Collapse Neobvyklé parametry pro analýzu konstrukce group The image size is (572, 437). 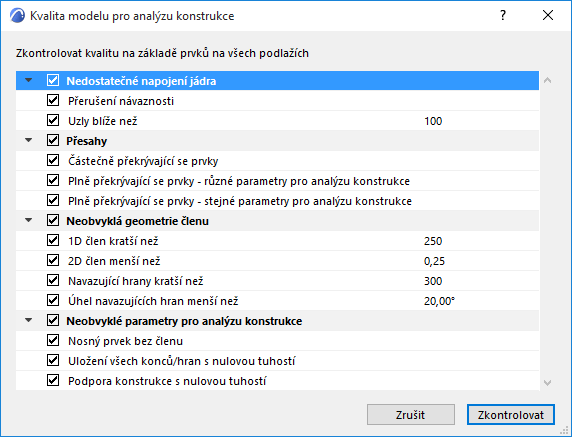click(x=28, y=321)
